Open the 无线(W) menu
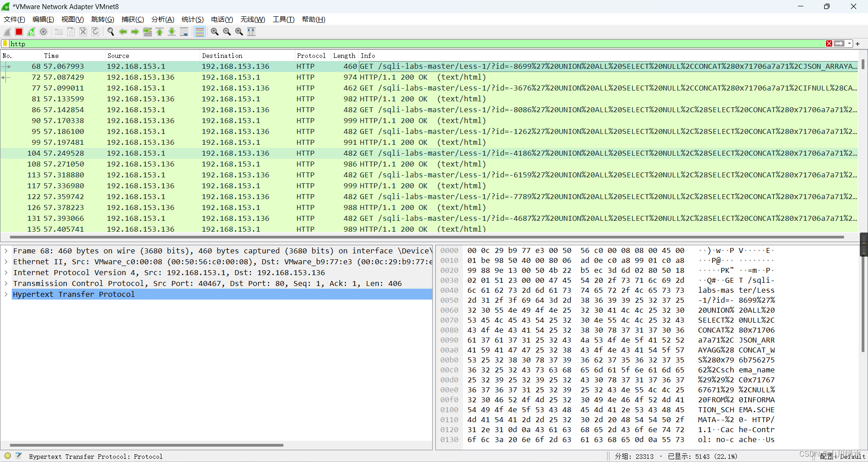The height and width of the screenshot is (462, 868). tap(253, 19)
